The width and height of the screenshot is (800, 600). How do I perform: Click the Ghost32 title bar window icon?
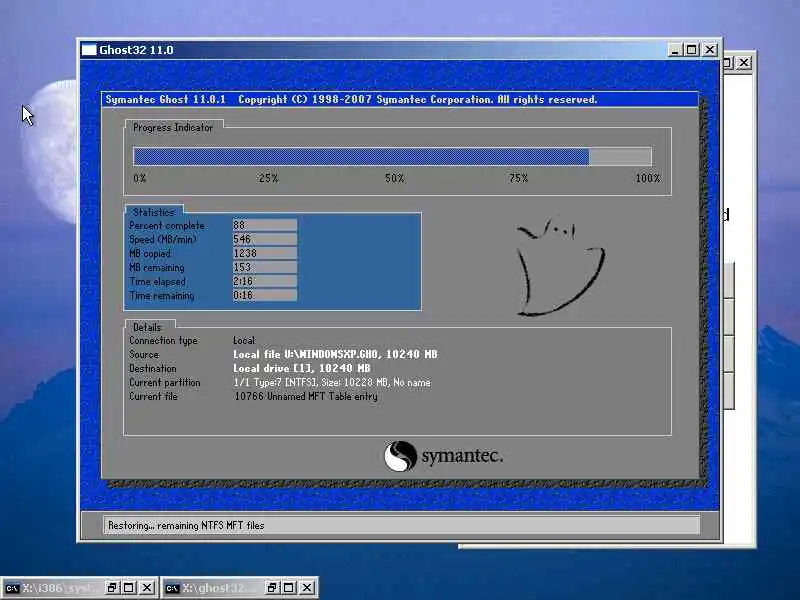[x=89, y=49]
